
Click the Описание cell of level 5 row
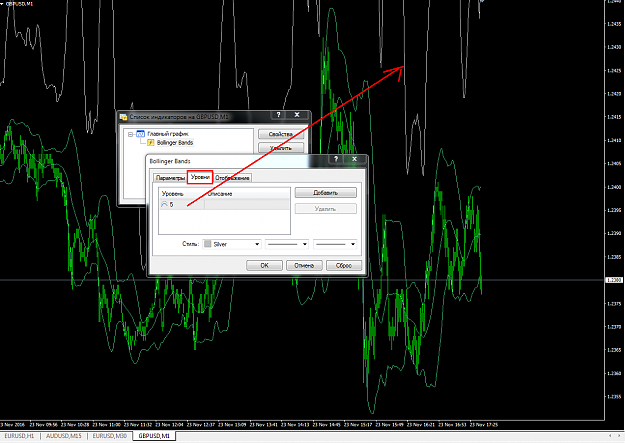[247, 204]
